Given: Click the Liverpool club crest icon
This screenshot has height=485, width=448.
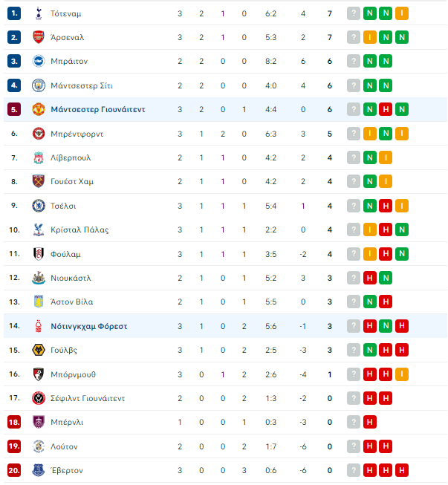Looking at the screenshot, I should coord(39,157).
